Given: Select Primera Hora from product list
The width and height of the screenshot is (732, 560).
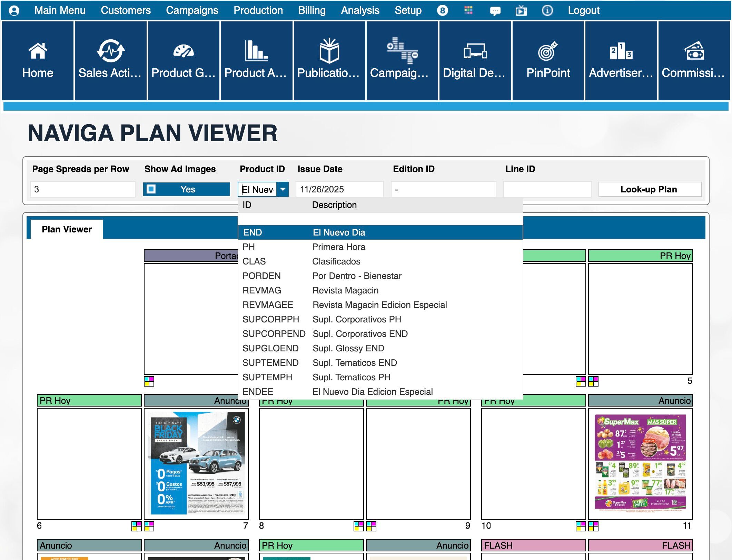Looking at the screenshot, I should [x=338, y=247].
